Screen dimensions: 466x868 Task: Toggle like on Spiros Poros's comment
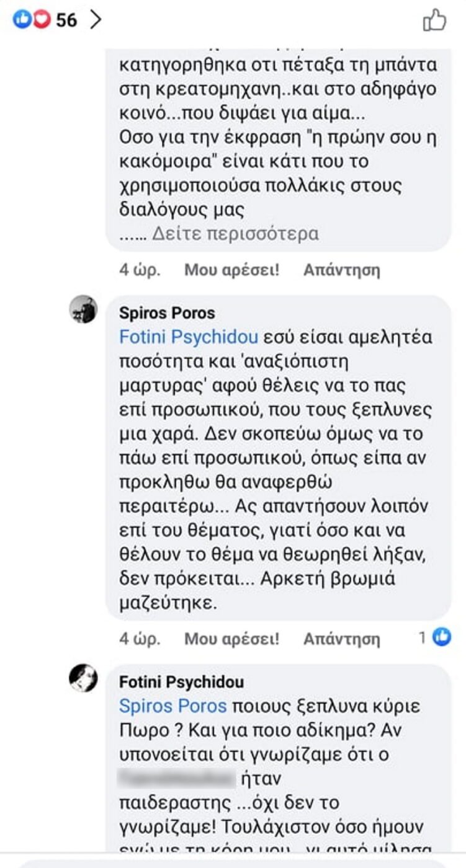click(231, 638)
